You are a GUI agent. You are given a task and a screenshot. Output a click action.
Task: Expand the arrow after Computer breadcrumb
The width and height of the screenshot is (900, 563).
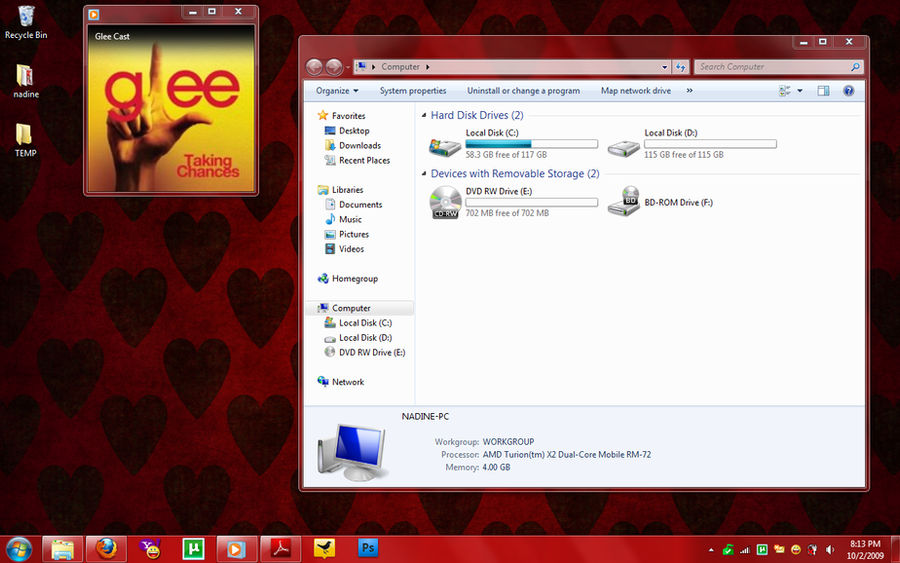coord(428,67)
